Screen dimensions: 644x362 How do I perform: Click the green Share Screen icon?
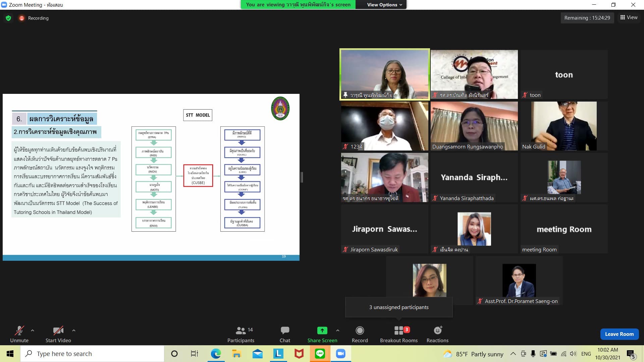(x=322, y=331)
